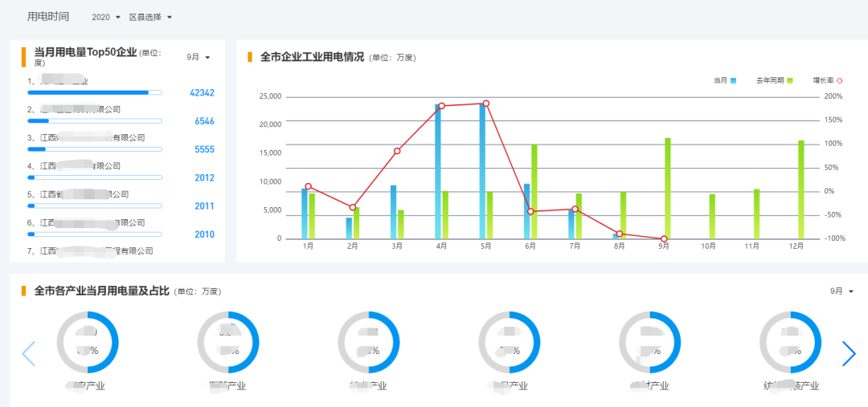
Task: Toggle the 当月 legend series
Action: 724,80
